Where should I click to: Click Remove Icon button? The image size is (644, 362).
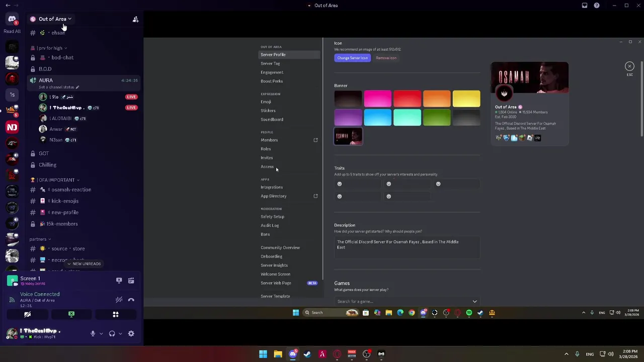(386, 58)
